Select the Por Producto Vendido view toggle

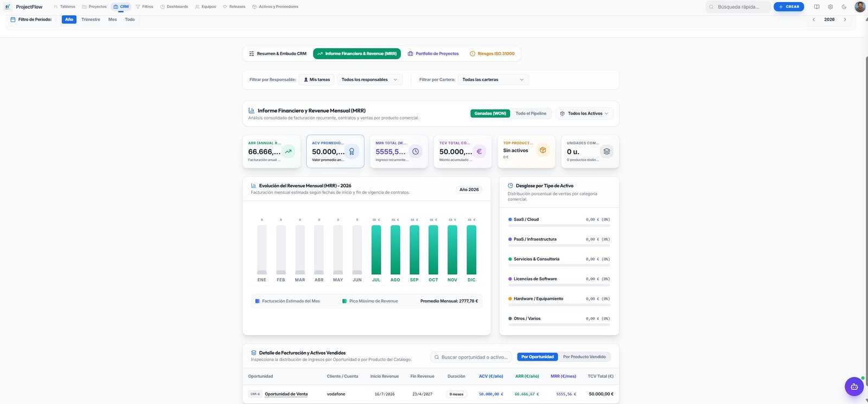pyautogui.click(x=584, y=357)
